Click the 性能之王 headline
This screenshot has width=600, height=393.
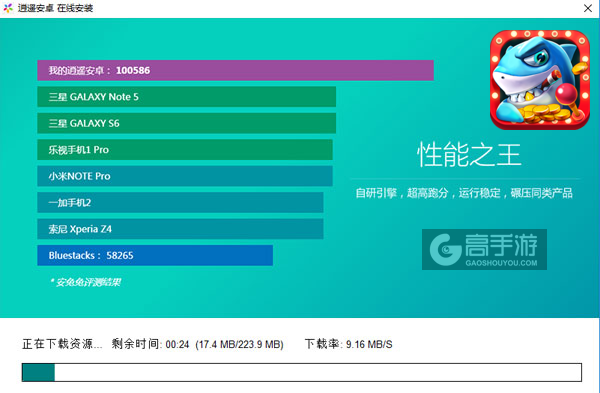click(x=469, y=155)
